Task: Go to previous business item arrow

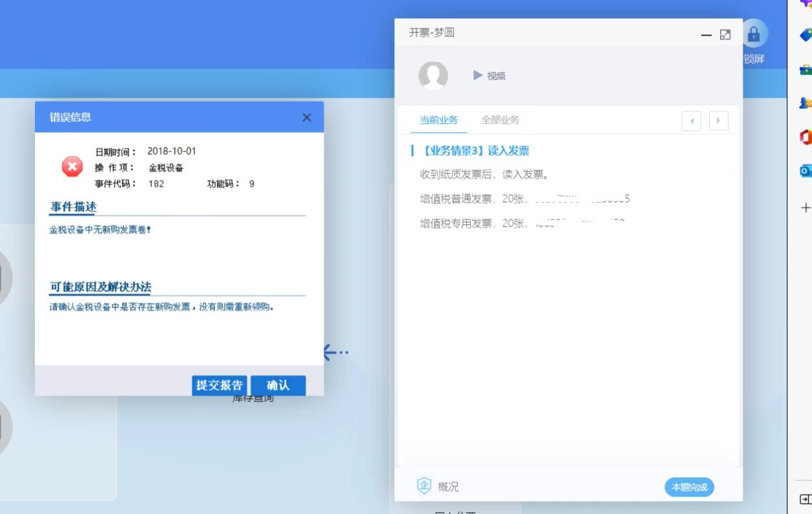Action: (692, 121)
